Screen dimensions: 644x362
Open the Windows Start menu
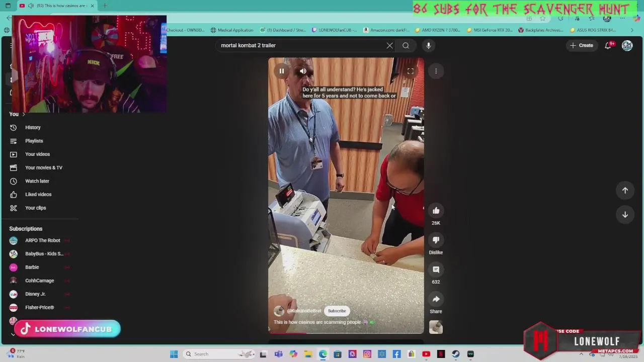click(174, 354)
